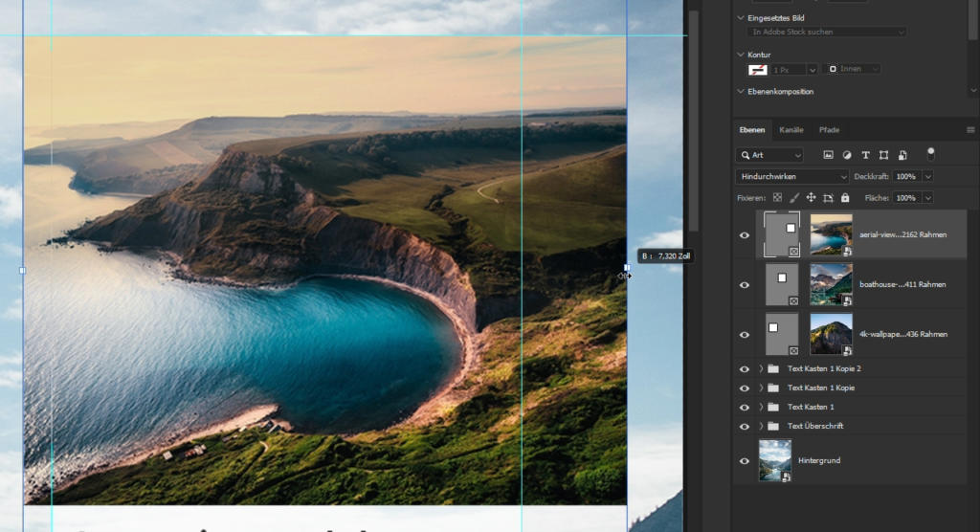Filter layers by shape layers icon

pos(883,155)
